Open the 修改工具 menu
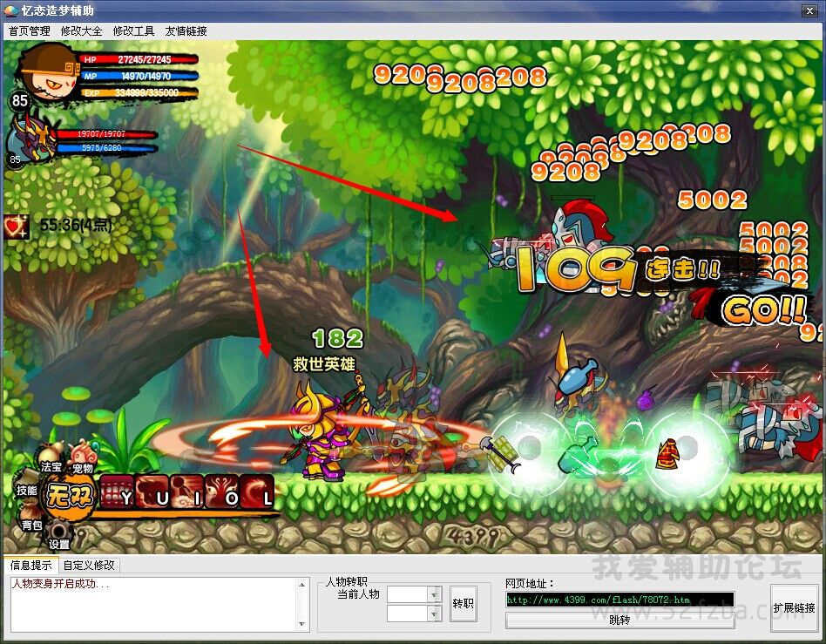826x644 pixels. point(133,31)
